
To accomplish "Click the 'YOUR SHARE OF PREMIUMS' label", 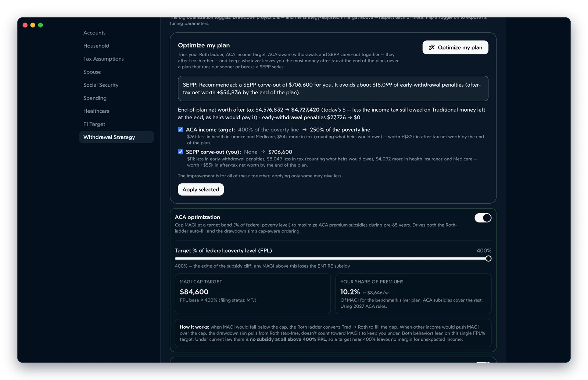I will pos(372,282).
